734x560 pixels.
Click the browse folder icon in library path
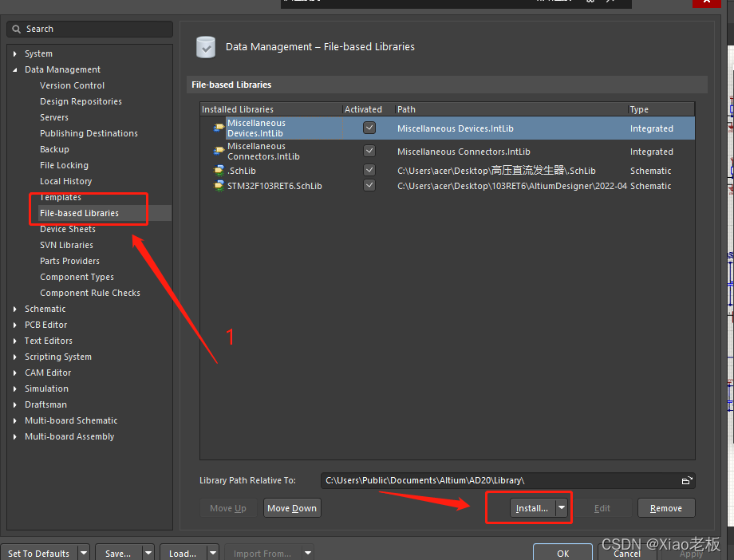(x=686, y=480)
